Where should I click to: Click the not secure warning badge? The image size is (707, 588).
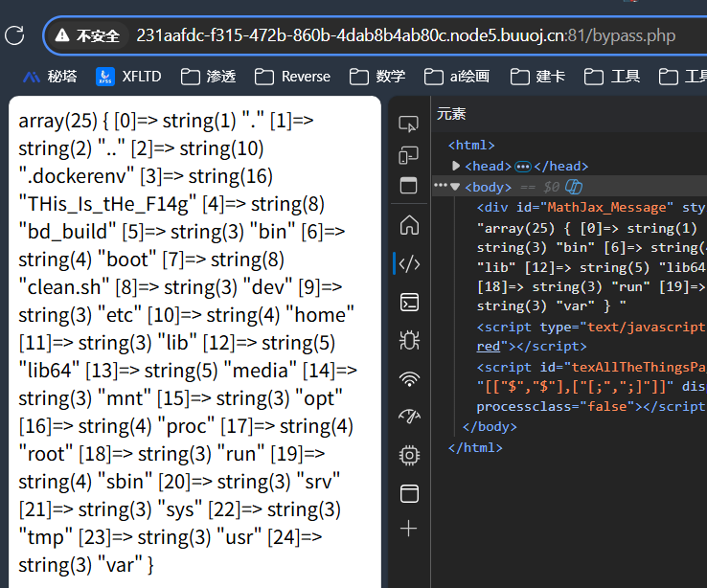tap(86, 35)
